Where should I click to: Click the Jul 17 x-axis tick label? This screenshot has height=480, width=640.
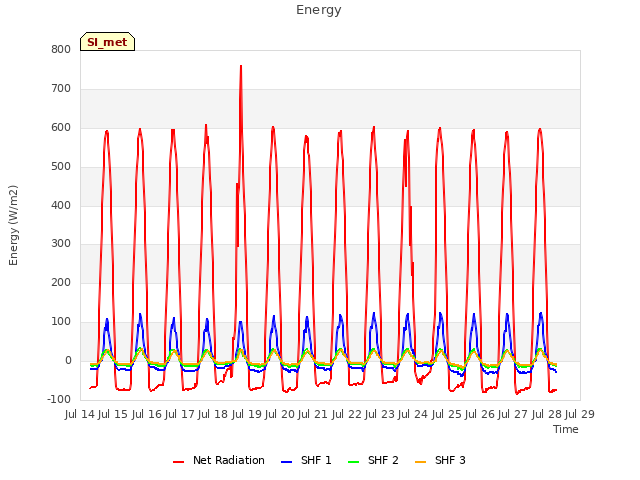tap(180, 414)
